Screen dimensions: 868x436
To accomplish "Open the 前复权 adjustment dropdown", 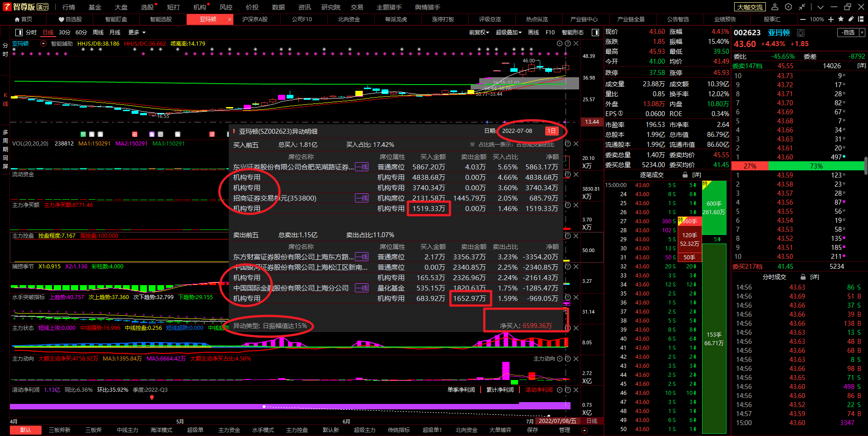I will 479,33.
